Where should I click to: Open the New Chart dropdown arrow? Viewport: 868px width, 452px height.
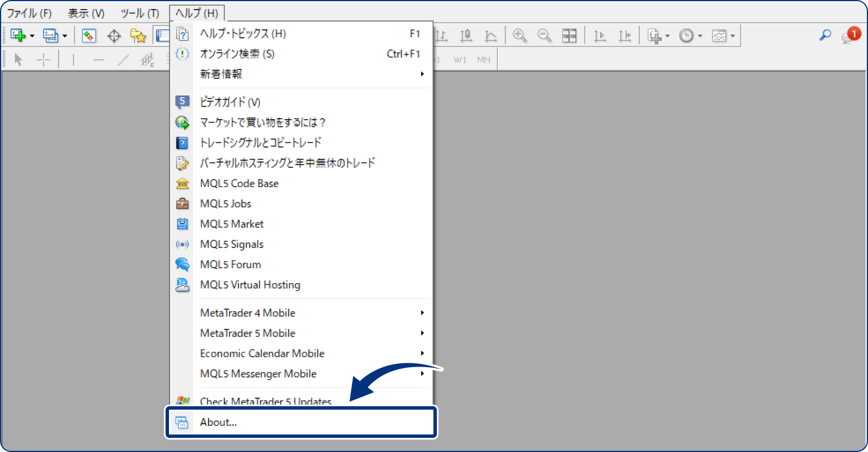coord(32,36)
